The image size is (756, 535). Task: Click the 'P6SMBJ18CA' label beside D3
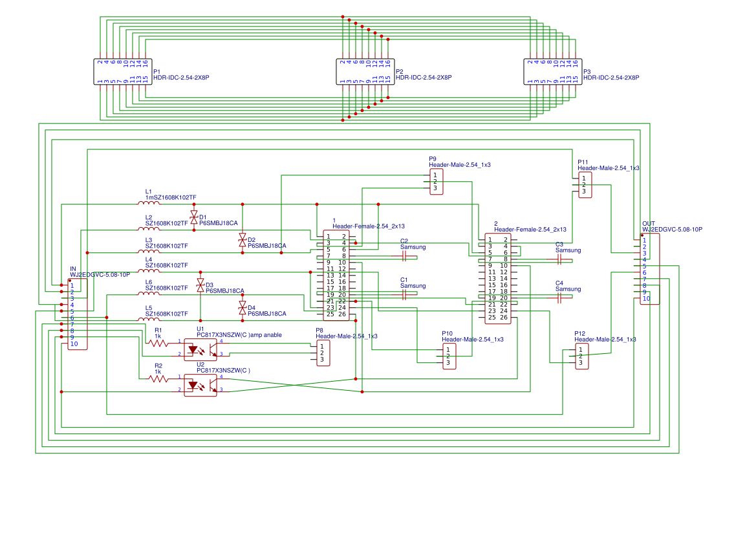tap(225, 291)
